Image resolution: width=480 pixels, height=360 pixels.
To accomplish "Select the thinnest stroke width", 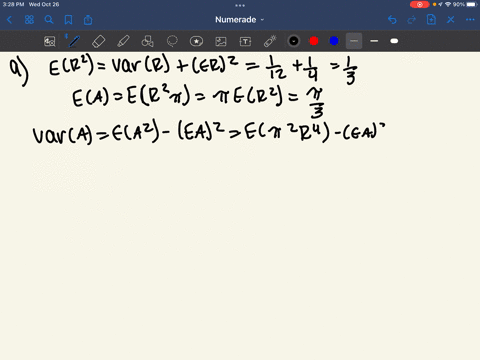I will point(354,41).
